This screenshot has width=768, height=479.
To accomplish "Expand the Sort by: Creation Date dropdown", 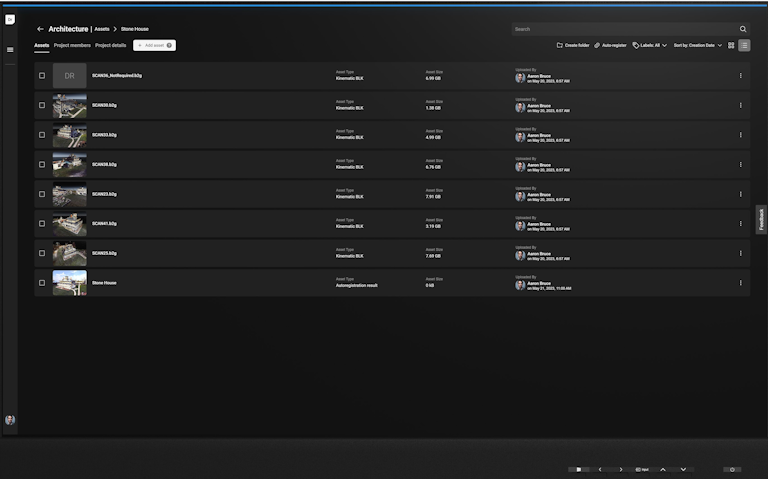I will click(x=697, y=45).
